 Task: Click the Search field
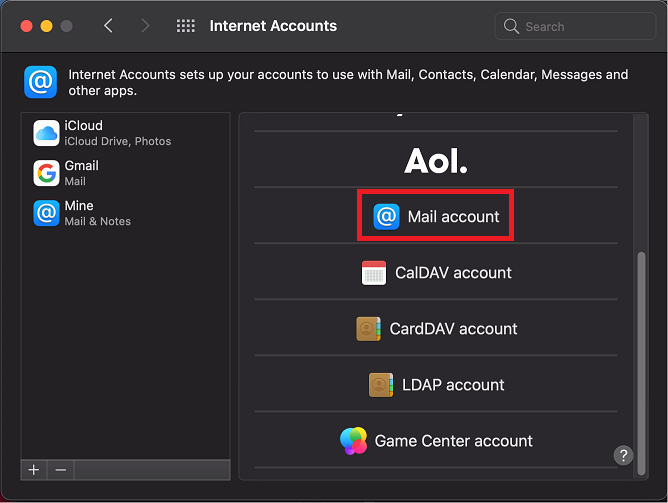575,26
